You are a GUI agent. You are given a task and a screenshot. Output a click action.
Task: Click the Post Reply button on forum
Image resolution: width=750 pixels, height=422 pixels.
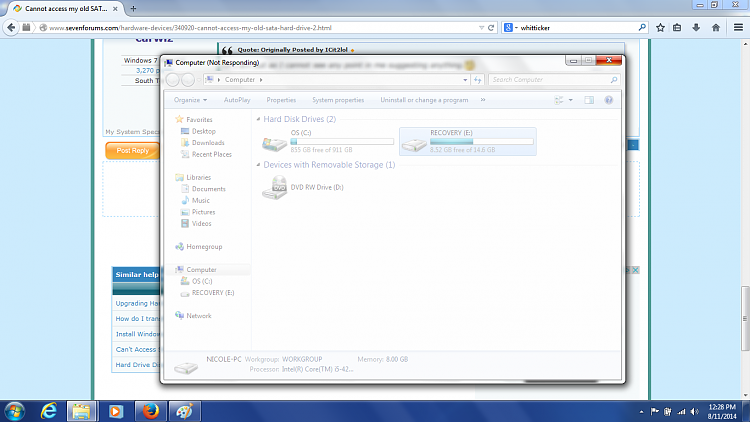132,151
